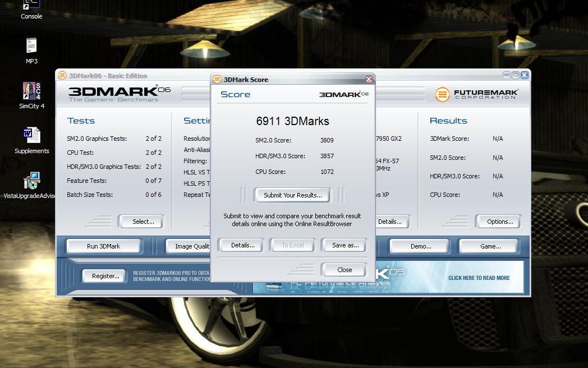
Task: Maximize the 3DMark06 main window
Action: pos(516,75)
